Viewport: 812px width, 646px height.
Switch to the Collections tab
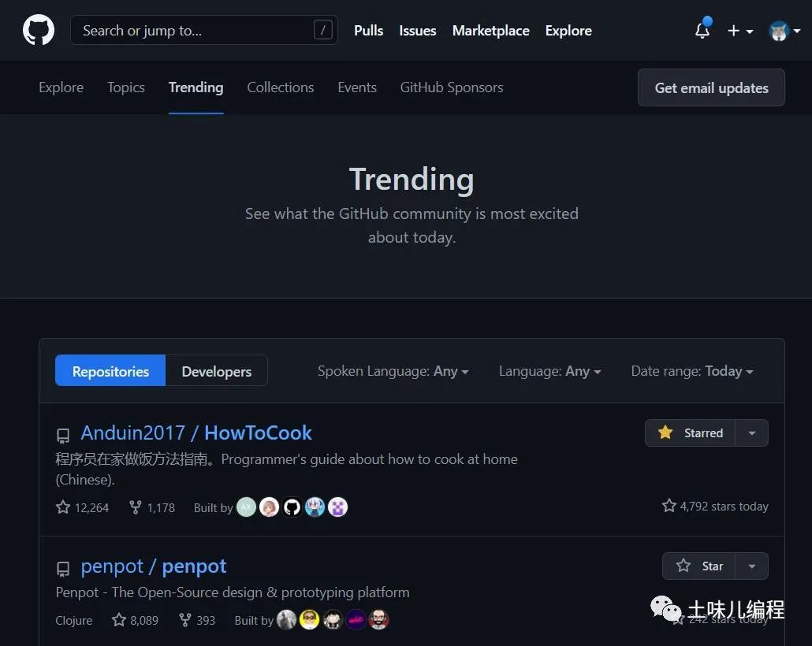point(280,87)
